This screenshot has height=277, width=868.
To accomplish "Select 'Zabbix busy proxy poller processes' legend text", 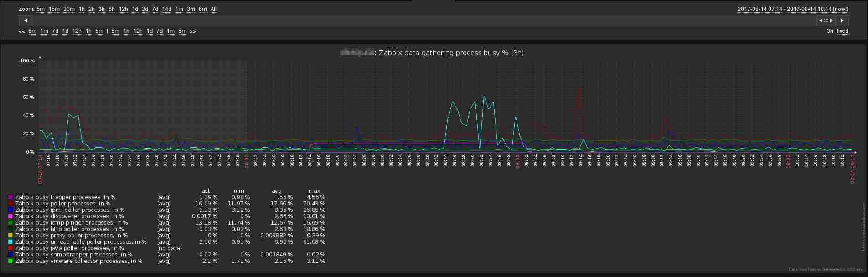I will (x=72, y=236).
